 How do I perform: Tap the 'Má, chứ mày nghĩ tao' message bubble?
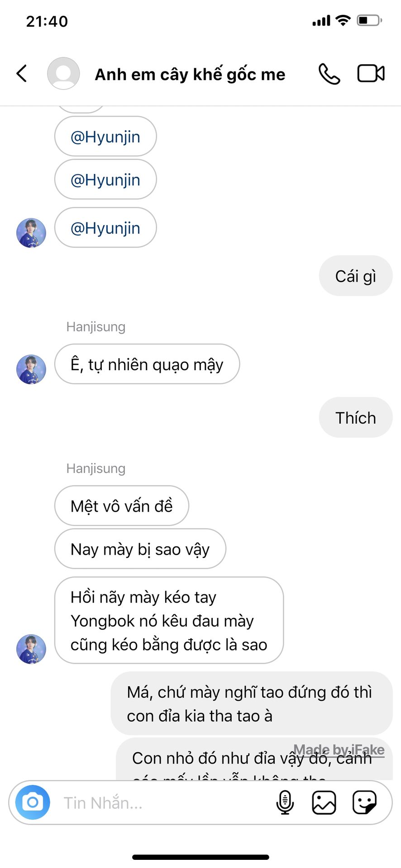point(251,703)
